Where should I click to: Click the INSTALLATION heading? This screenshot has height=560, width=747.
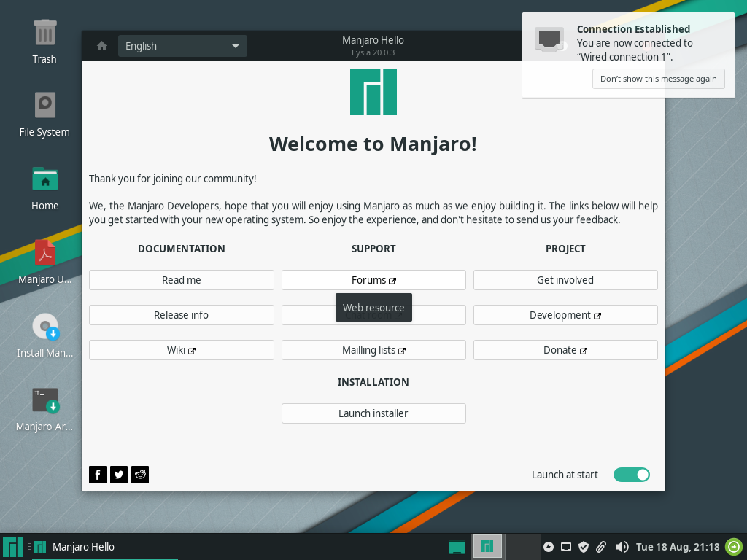[373, 382]
